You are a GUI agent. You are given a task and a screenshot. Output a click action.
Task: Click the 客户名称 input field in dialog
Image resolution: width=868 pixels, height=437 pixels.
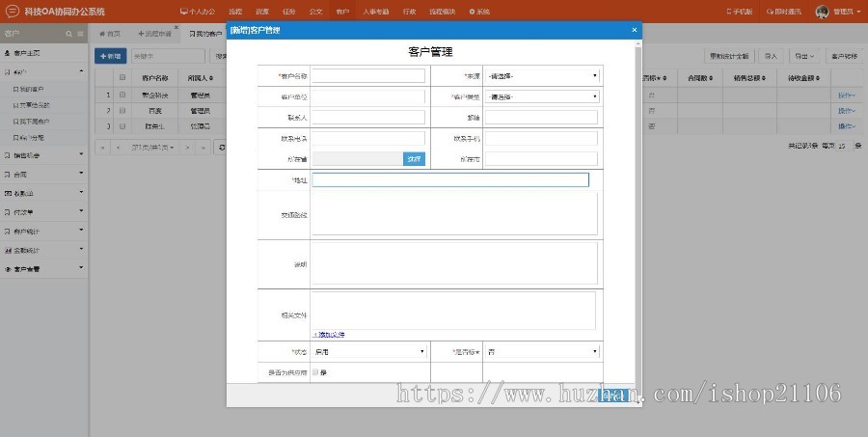(368, 75)
